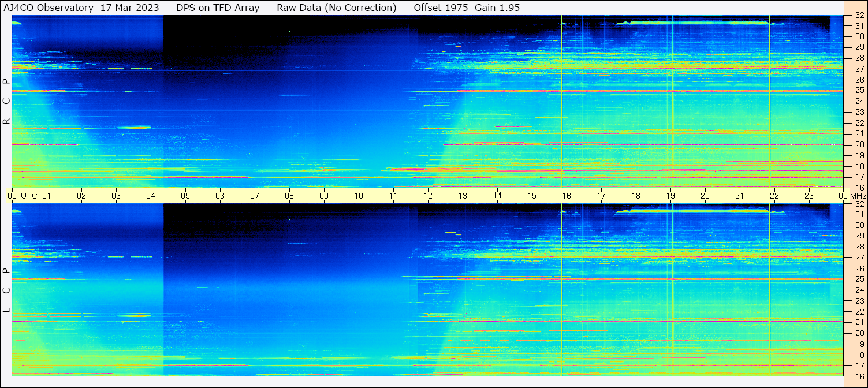
Task: Click the vertical "RCP" label of upper spectrogram
Action: 6,101
